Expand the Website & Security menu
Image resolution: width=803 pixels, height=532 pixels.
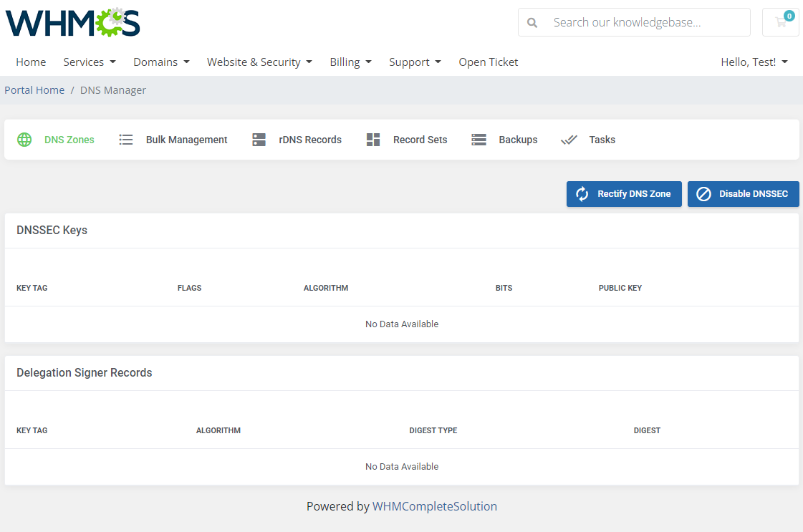point(259,62)
